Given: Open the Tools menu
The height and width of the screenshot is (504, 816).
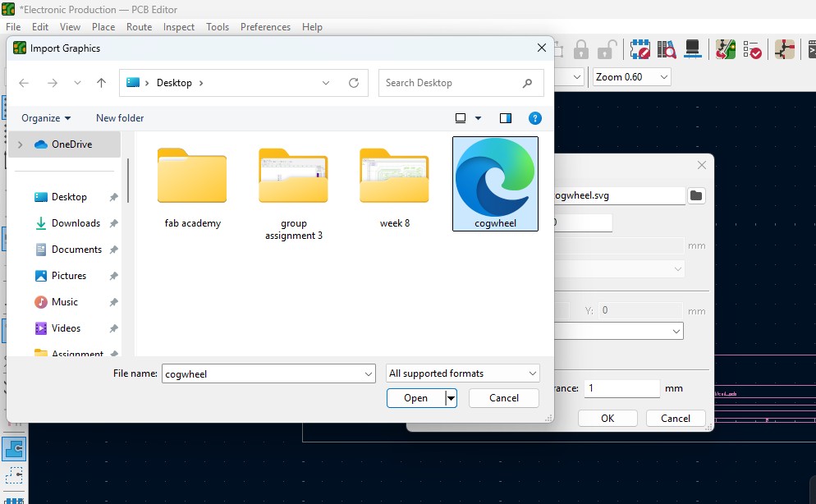Looking at the screenshot, I should point(217,27).
